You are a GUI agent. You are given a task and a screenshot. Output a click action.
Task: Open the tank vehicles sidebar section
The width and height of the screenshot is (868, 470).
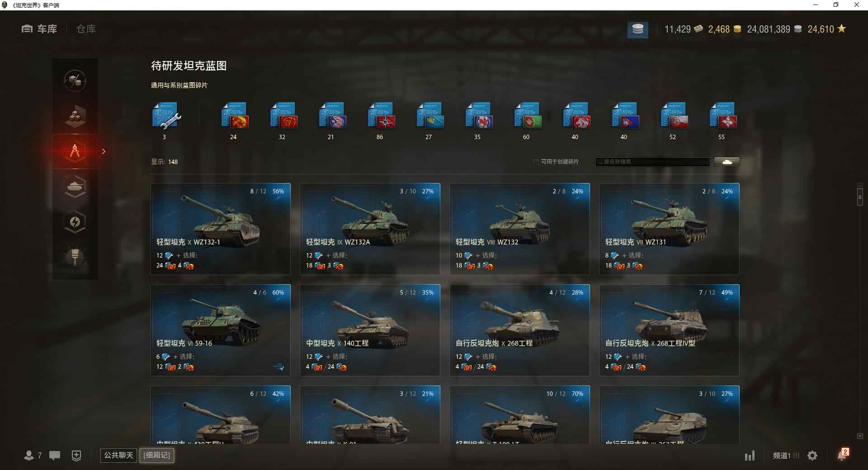[x=75, y=187]
